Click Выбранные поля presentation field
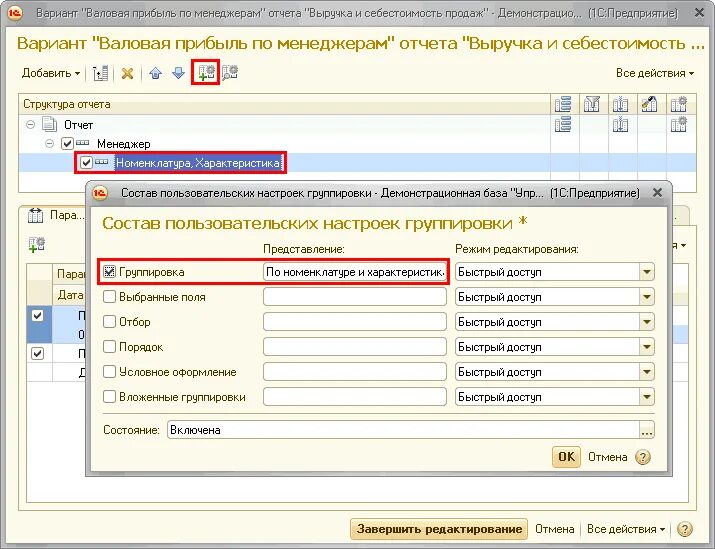This screenshot has height=549, width=715. coord(355,297)
